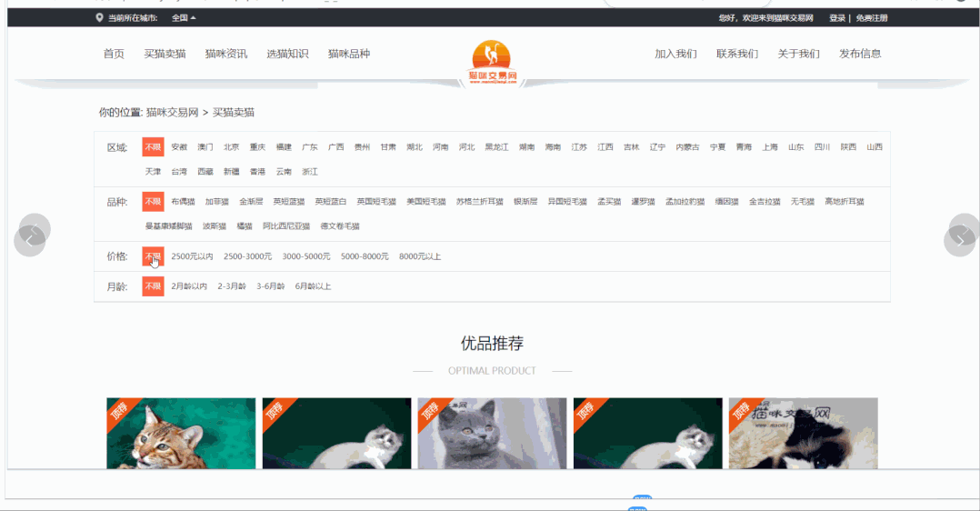Click the left carousel arrow
The image size is (980, 511).
tap(32, 238)
